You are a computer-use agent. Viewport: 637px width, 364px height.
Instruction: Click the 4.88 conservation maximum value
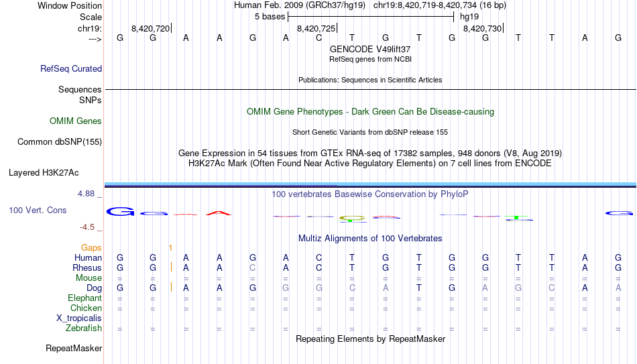[x=86, y=194]
